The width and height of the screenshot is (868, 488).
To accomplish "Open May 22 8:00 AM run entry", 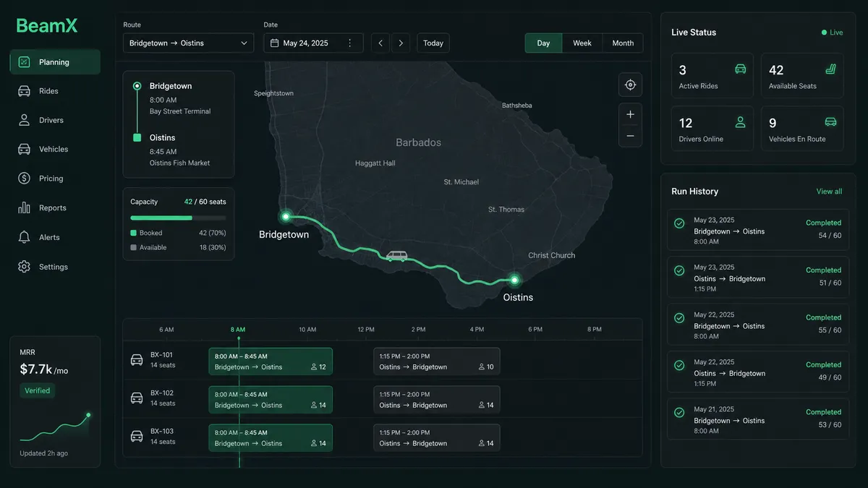I will pyautogui.click(x=757, y=325).
